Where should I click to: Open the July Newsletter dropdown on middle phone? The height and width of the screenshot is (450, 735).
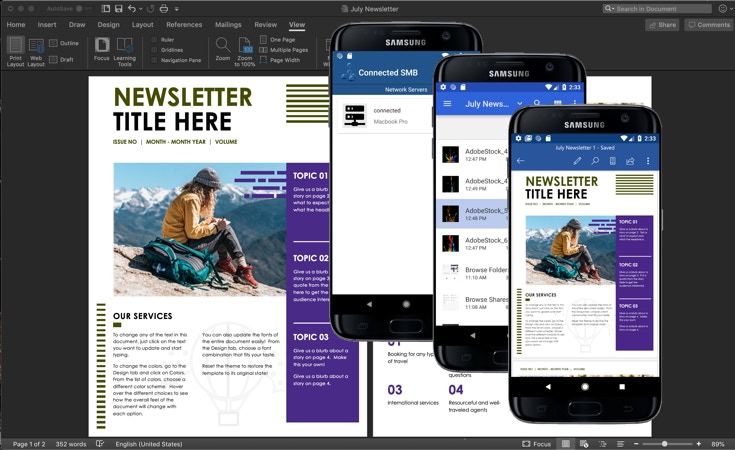(519, 103)
